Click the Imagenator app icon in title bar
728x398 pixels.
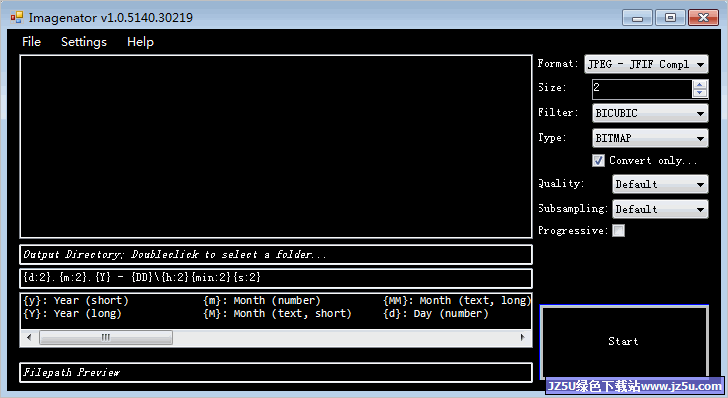tap(17, 18)
